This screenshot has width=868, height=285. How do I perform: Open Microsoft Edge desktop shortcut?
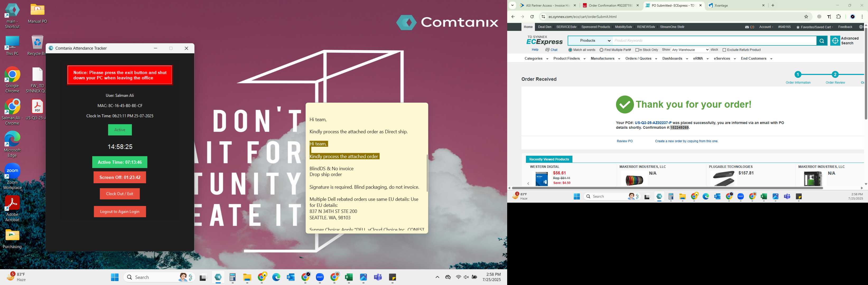pyautogui.click(x=12, y=144)
